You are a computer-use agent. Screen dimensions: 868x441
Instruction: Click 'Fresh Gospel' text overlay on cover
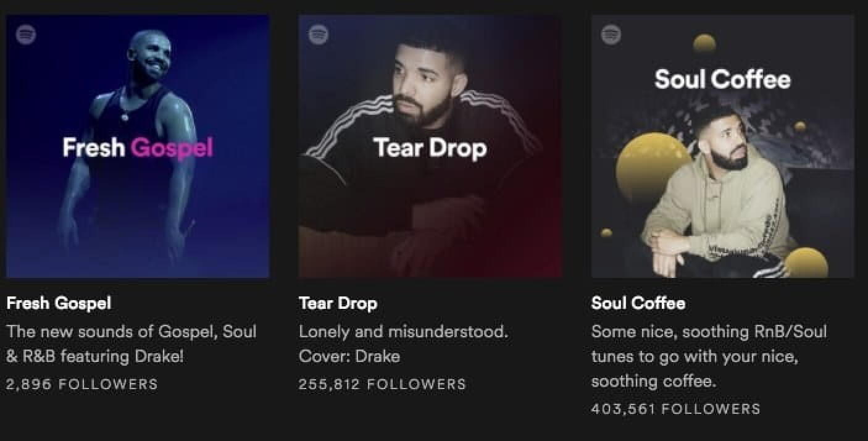pyautogui.click(x=138, y=148)
